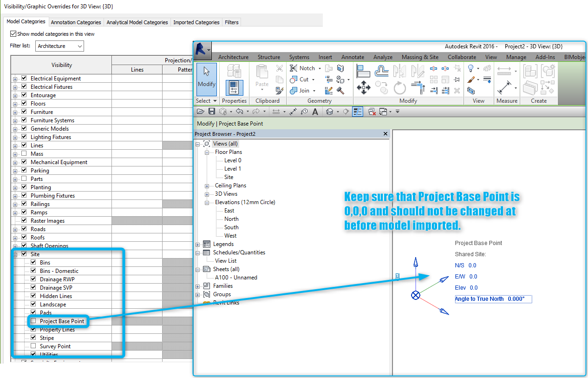Uncheck the Landscape subcategory checkbox

pyautogui.click(x=33, y=304)
